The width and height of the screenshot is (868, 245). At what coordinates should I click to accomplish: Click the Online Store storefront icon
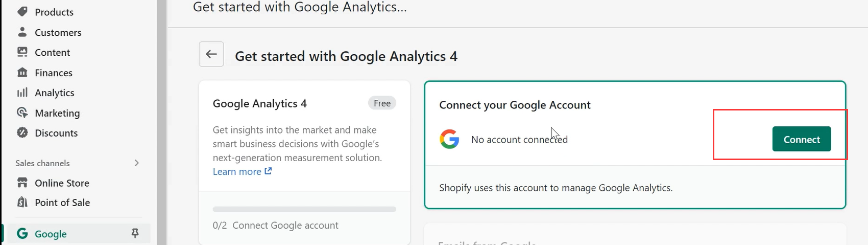[22, 183]
